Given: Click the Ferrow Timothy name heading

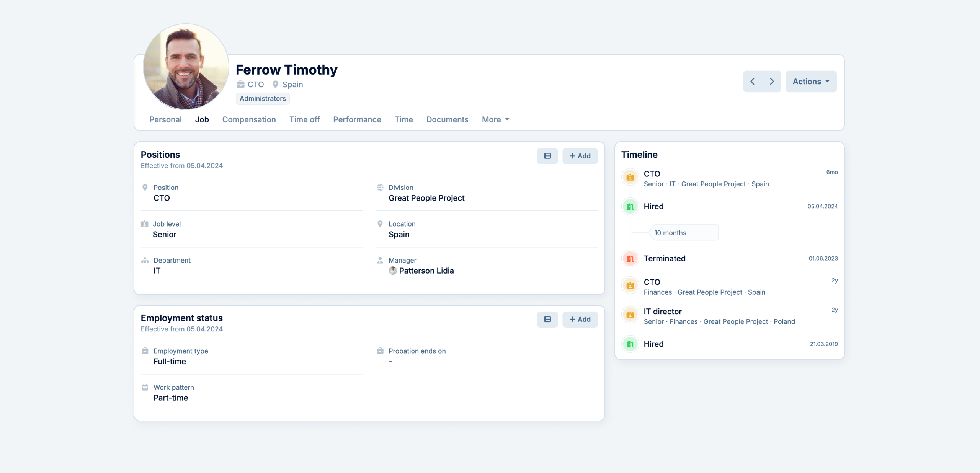Looking at the screenshot, I should tap(287, 70).
